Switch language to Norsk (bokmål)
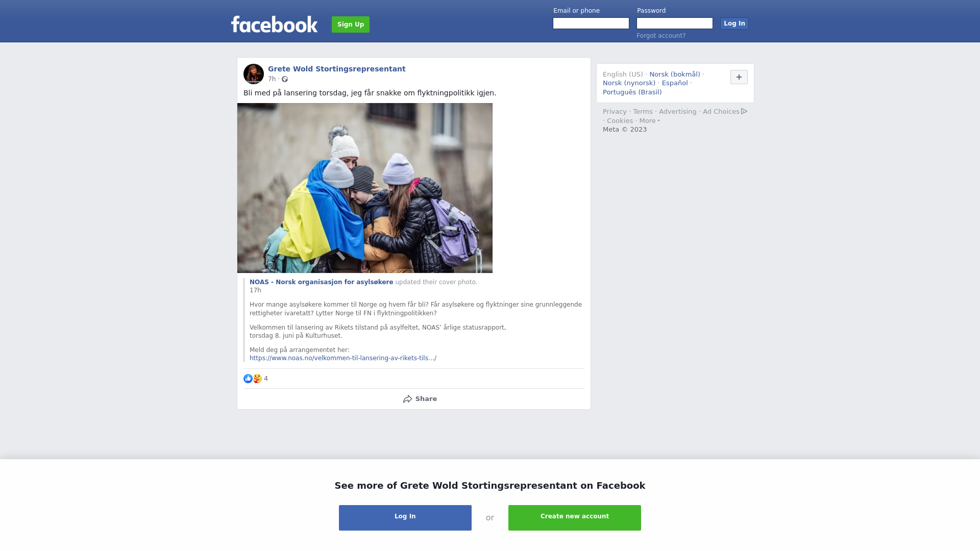Image resolution: width=980 pixels, height=551 pixels. [x=675, y=74]
